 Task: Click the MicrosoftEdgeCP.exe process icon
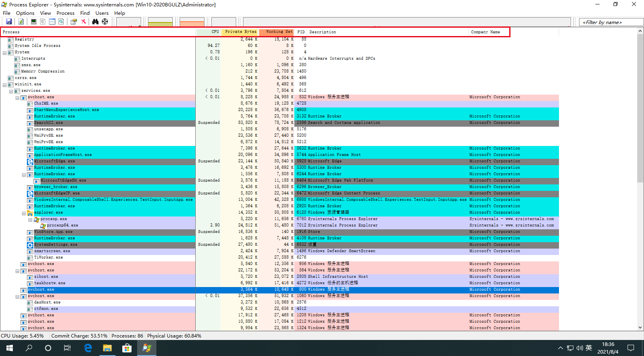pyautogui.click(x=30, y=194)
